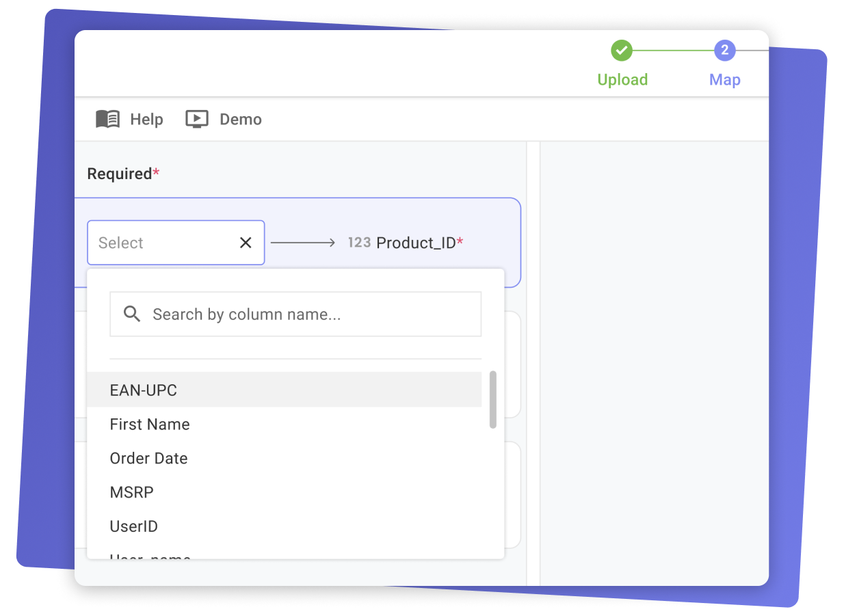Select the Map step number circle

724,50
